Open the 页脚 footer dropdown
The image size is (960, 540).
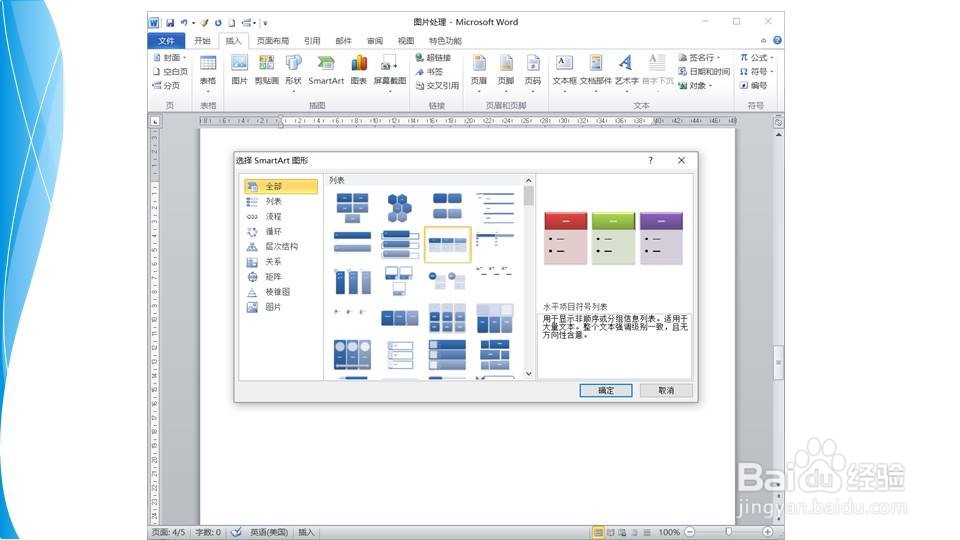506,73
